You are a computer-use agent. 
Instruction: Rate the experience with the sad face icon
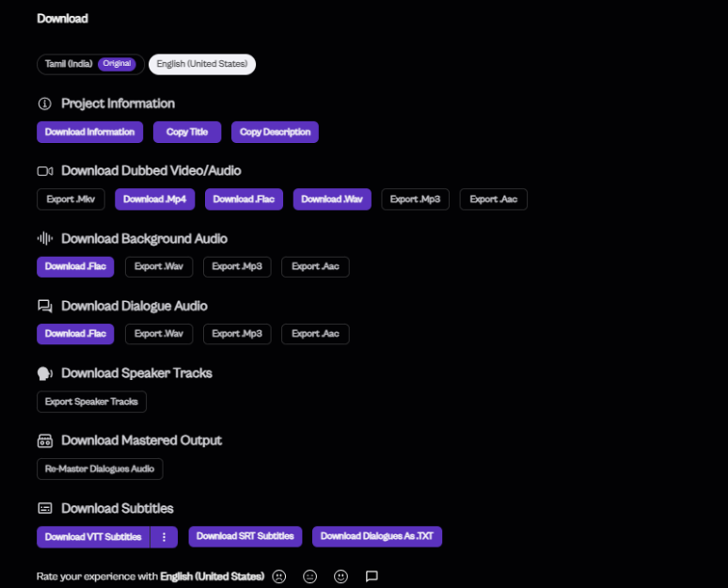pyautogui.click(x=279, y=576)
